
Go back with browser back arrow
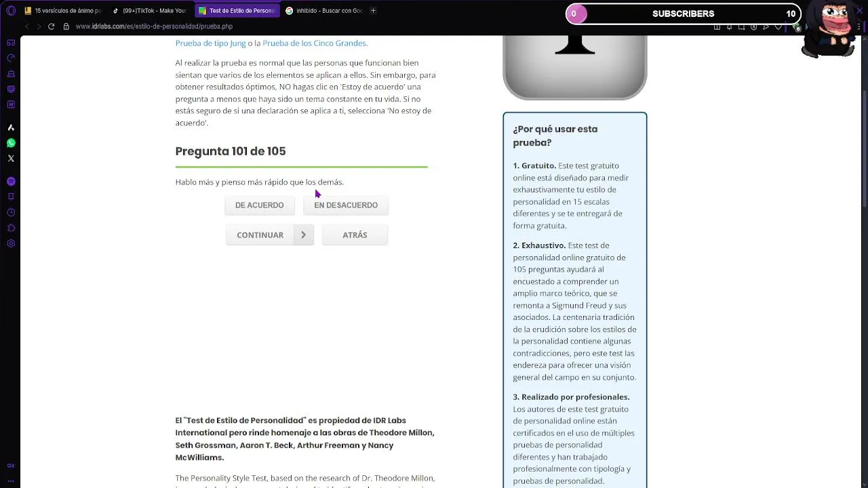(x=27, y=26)
